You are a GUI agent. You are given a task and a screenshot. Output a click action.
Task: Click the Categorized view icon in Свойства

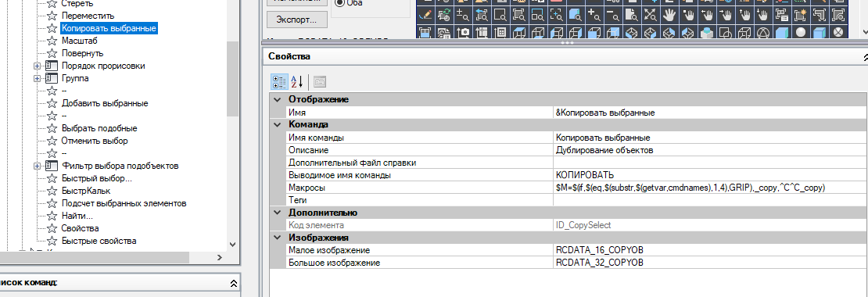(279, 82)
